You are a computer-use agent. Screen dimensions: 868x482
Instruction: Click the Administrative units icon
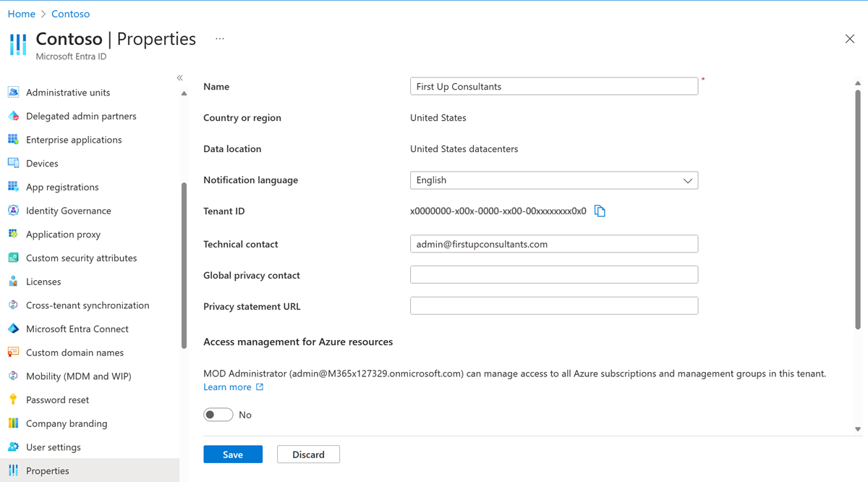13,92
